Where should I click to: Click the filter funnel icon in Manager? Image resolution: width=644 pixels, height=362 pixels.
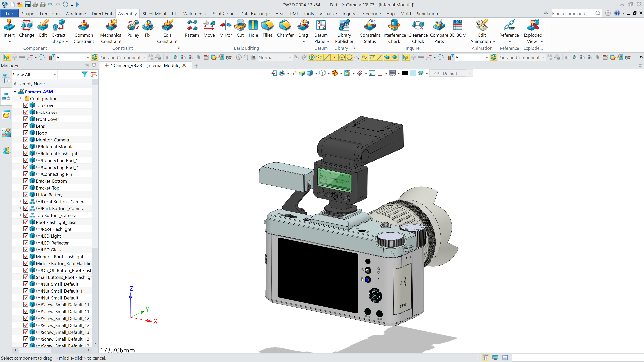[x=85, y=74]
